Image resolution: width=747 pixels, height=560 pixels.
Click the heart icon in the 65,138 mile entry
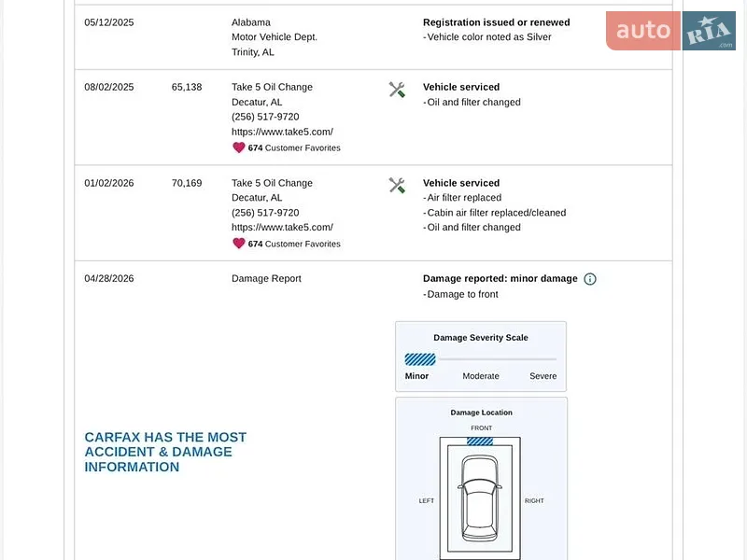[239, 147]
